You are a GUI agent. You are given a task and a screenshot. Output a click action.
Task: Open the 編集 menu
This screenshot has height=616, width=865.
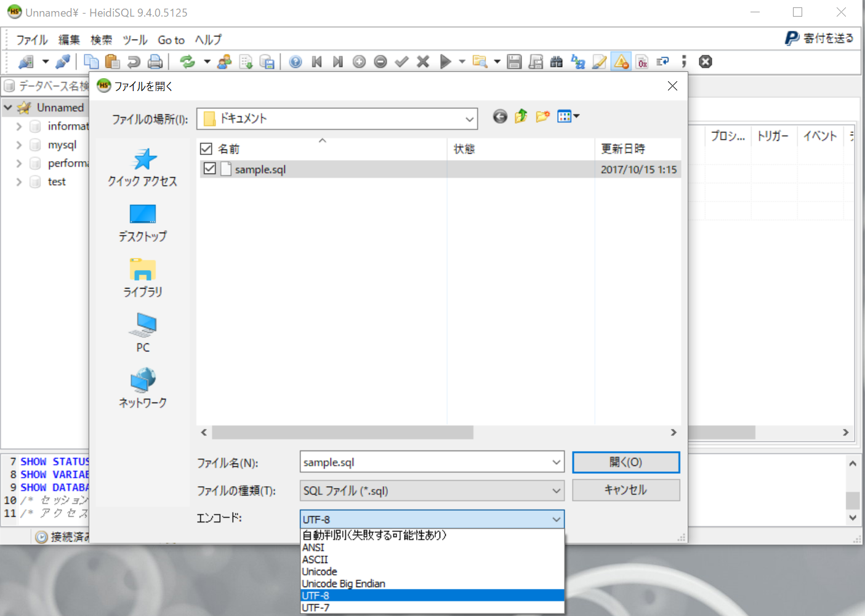pos(69,40)
